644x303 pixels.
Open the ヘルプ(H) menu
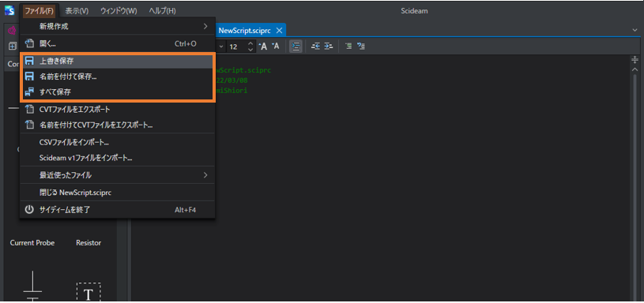162,11
